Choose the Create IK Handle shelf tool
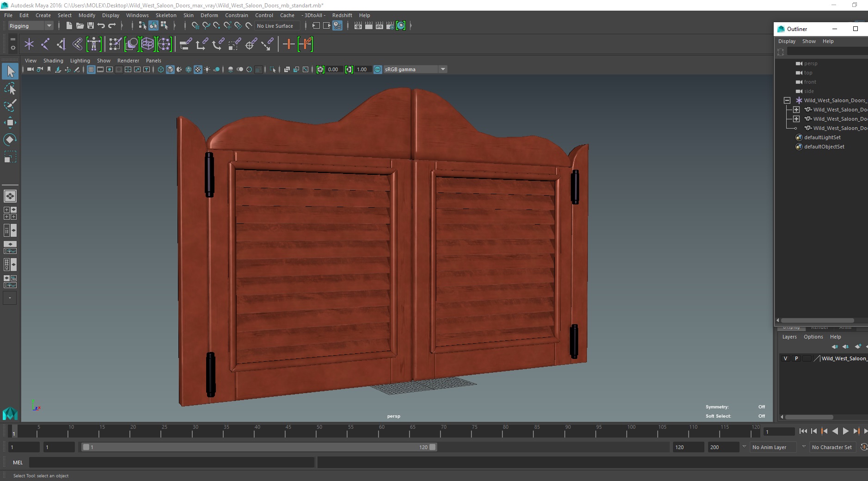This screenshot has width=868, height=481. click(61, 44)
